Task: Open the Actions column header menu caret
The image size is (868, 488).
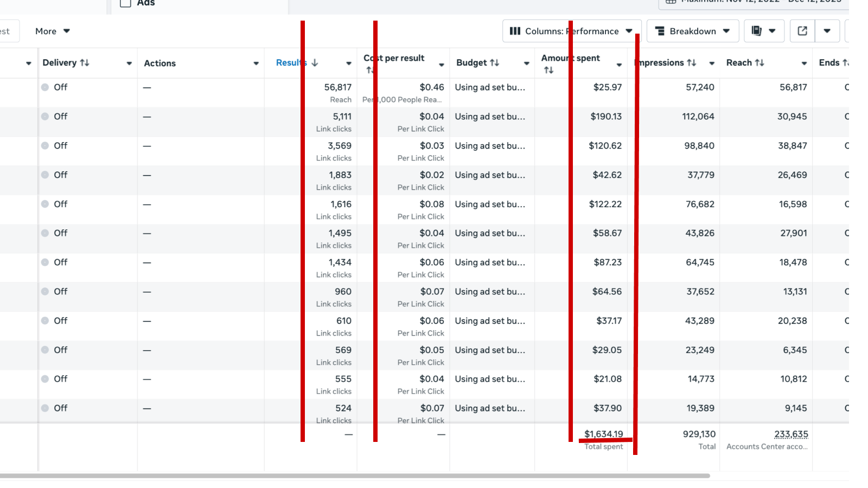Action: (256, 63)
